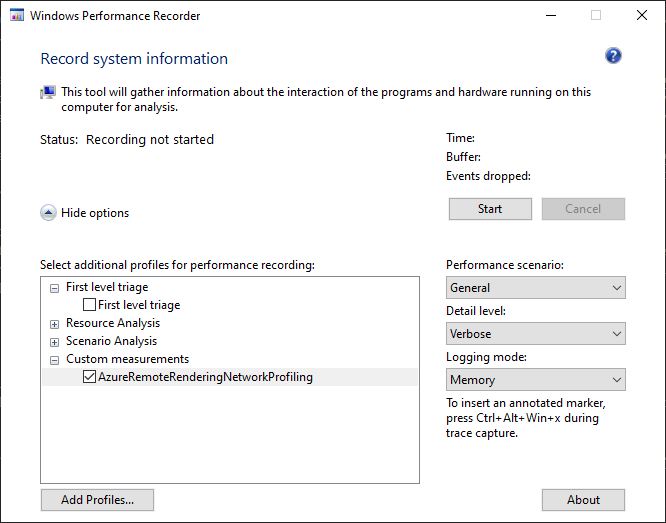Collapse the Custom measurements group
This screenshot has width=666, height=523.
(x=54, y=361)
